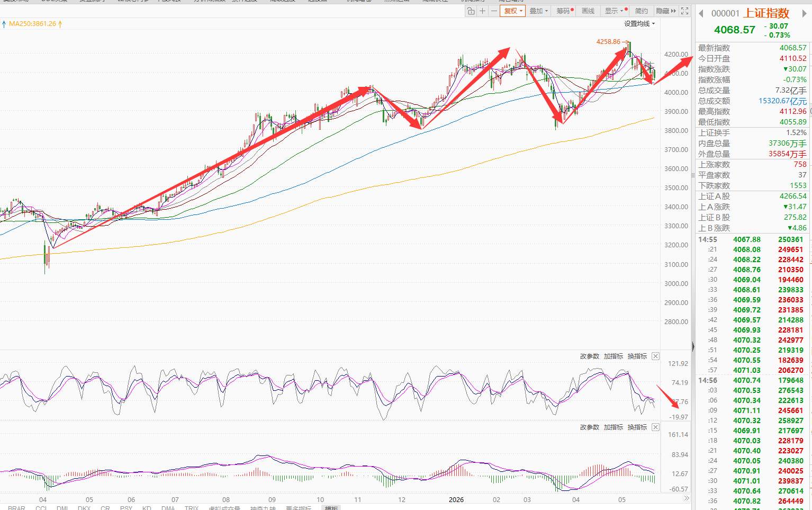Image resolution: width=812 pixels, height=510 pixels.
Task: Select the BRAR indicator tab
Action: click(16, 508)
